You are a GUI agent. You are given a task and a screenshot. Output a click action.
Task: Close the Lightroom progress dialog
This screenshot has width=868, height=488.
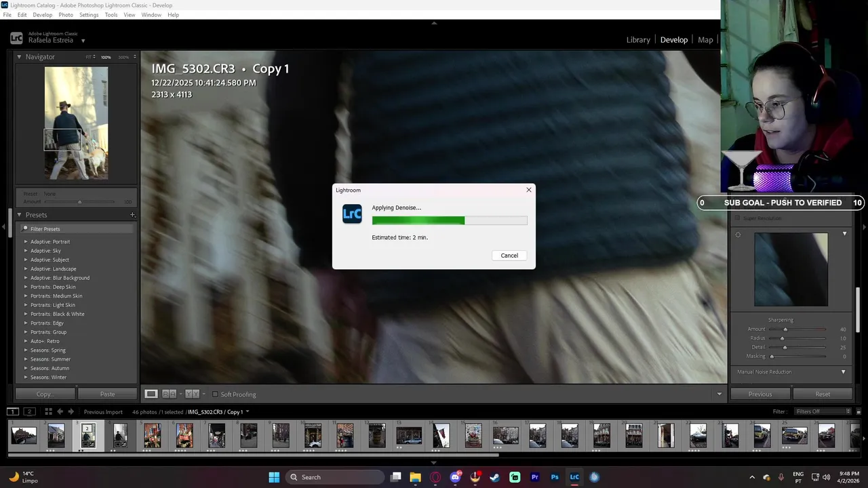(x=529, y=190)
